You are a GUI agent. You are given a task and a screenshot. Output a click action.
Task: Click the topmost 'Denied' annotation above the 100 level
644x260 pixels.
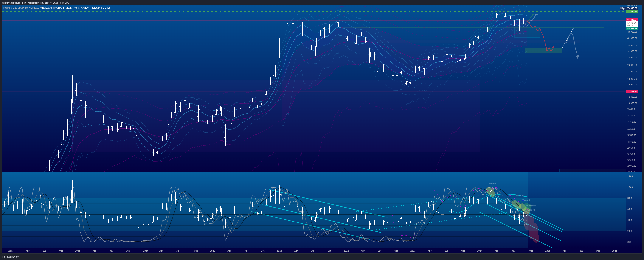[493, 184]
